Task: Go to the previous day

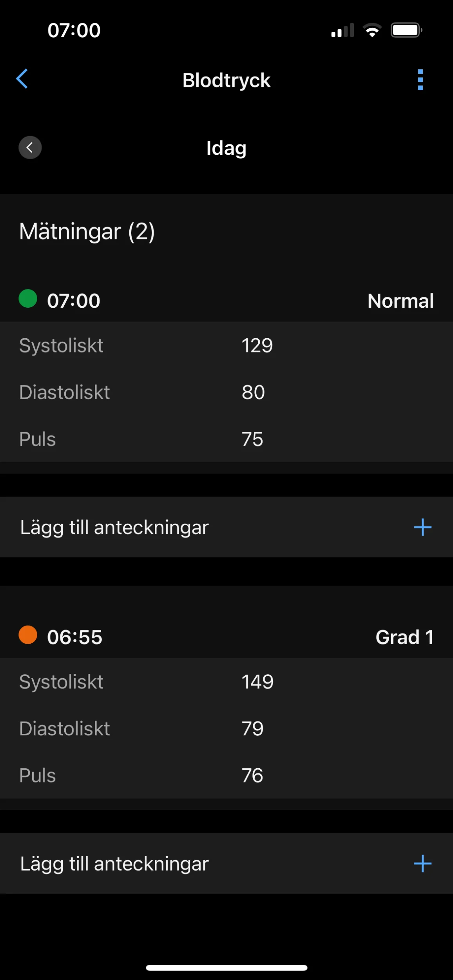Action: 30,148
